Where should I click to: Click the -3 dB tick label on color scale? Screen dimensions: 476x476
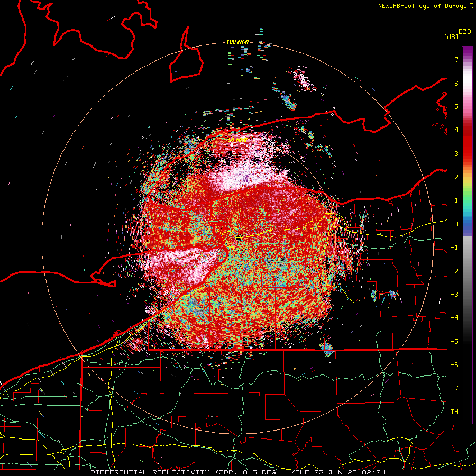454,295
